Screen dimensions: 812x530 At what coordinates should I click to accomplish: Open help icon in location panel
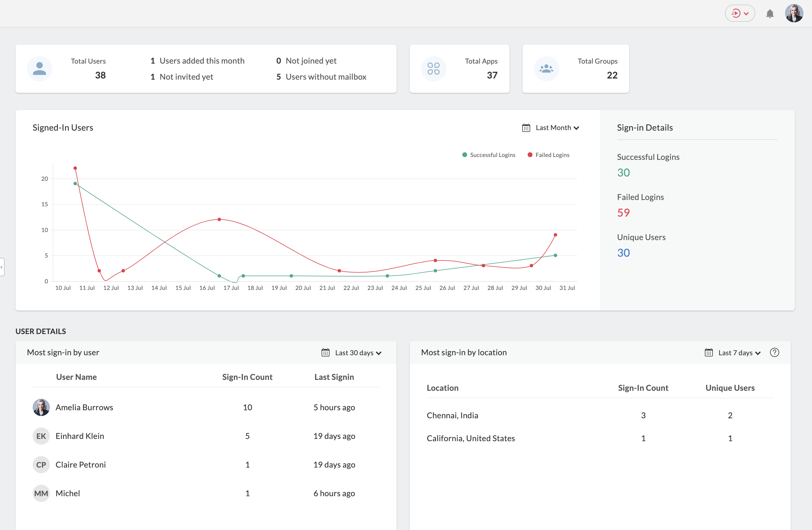point(774,352)
